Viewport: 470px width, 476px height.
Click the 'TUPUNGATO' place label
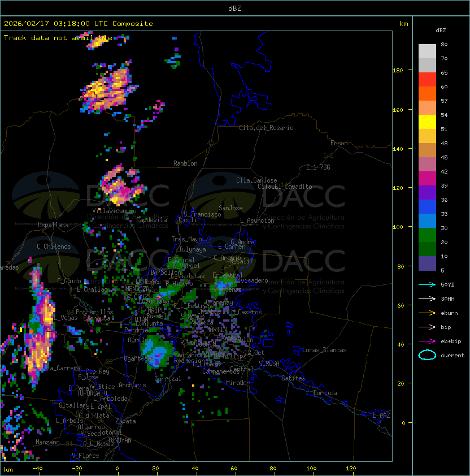click(x=92, y=393)
